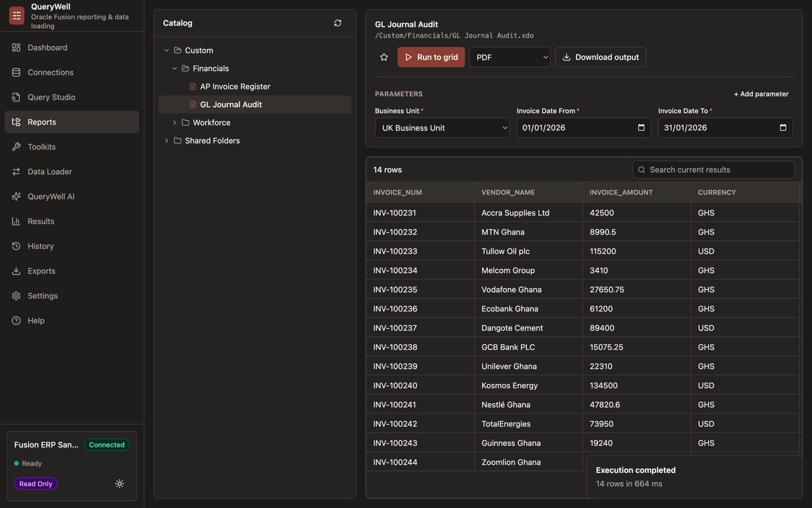Open the PDF output format dropdown
This screenshot has width=812, height=508.
(x=510, y=57)
